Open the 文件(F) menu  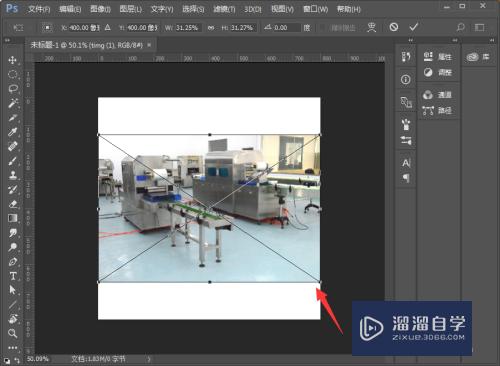[x=39, y=9]
